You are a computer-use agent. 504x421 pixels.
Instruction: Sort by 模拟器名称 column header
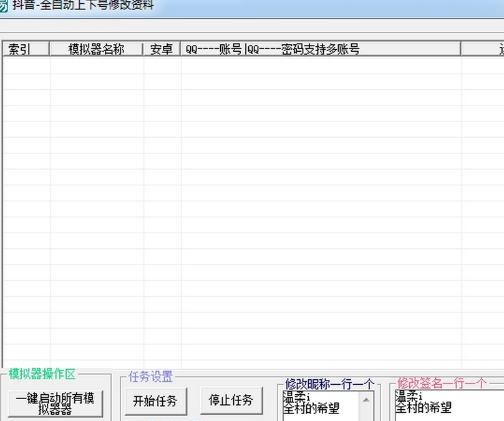96,49
